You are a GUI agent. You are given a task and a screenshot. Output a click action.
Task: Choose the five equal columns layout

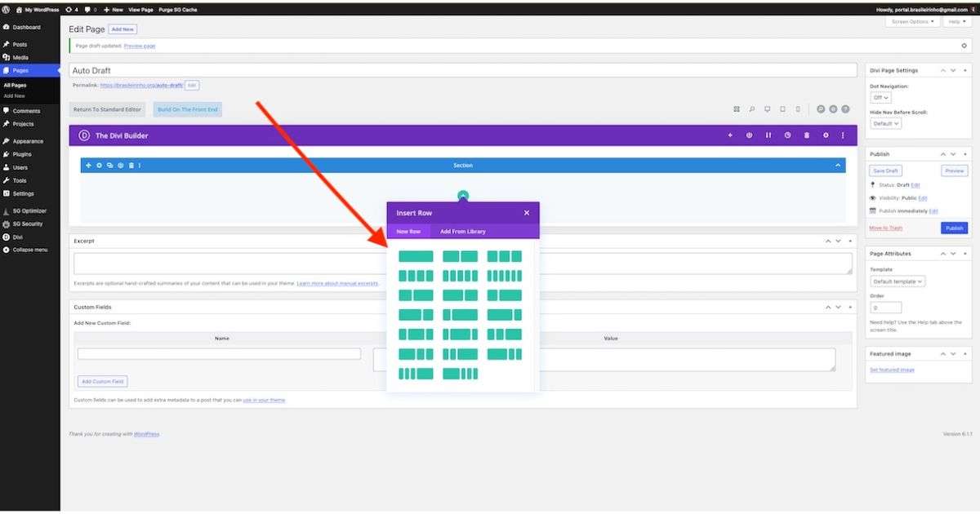click(x=460, y=276)
